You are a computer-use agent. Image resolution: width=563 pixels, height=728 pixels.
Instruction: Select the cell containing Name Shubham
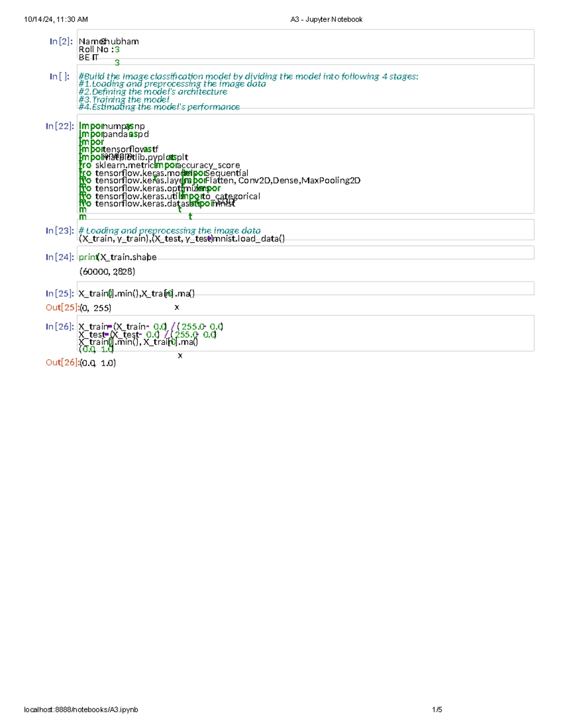[x=305, y=44]
